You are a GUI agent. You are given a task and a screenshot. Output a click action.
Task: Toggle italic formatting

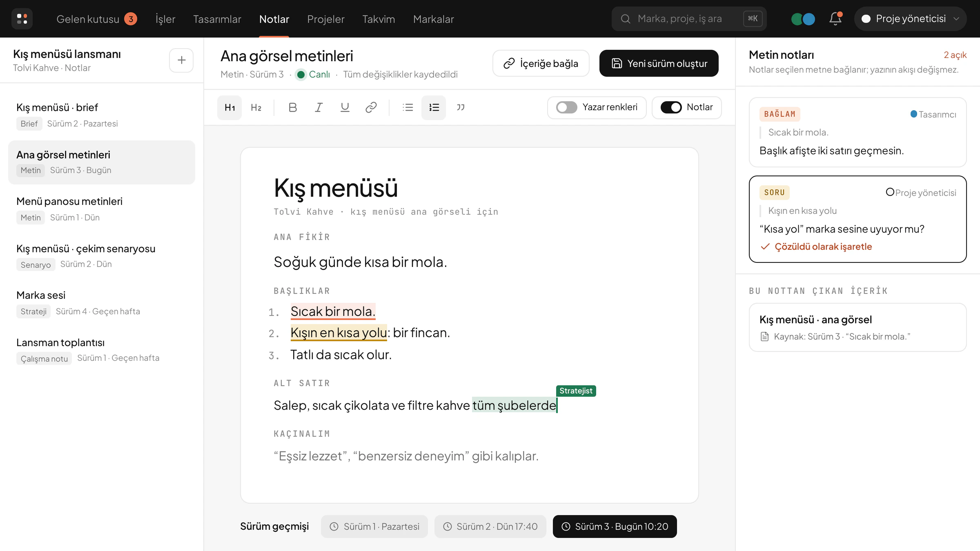(318, 107)
